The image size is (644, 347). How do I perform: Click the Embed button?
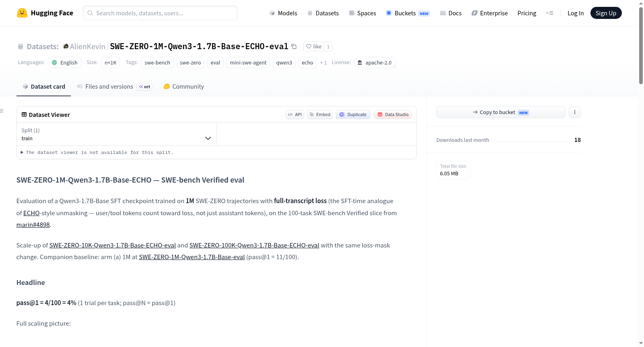tap(320, 114)
